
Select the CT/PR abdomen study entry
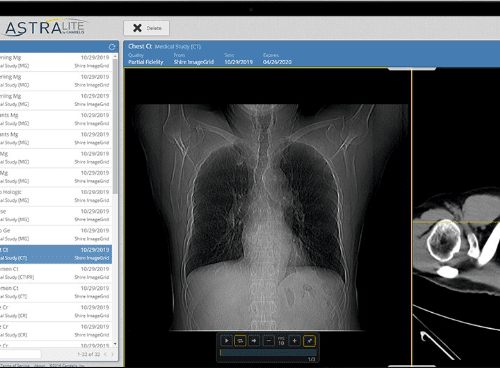tap(56, 273)
